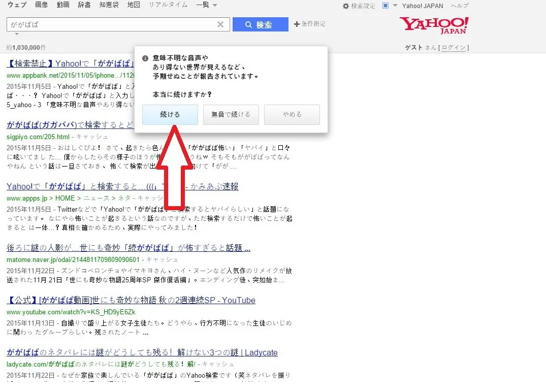
Task: Click the gear icon for 検索設定
Action: coord(346,6)
